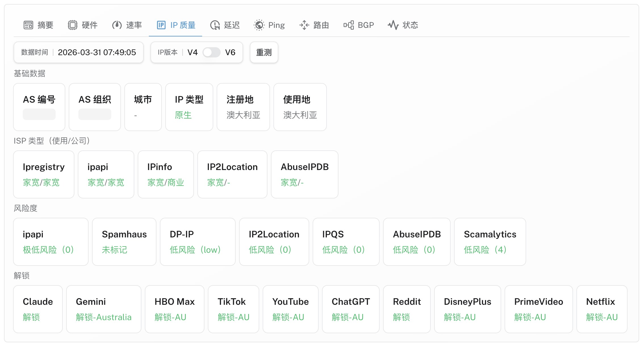Click the 重测 retest button
The image size is (644, 348).
(264, 52)
